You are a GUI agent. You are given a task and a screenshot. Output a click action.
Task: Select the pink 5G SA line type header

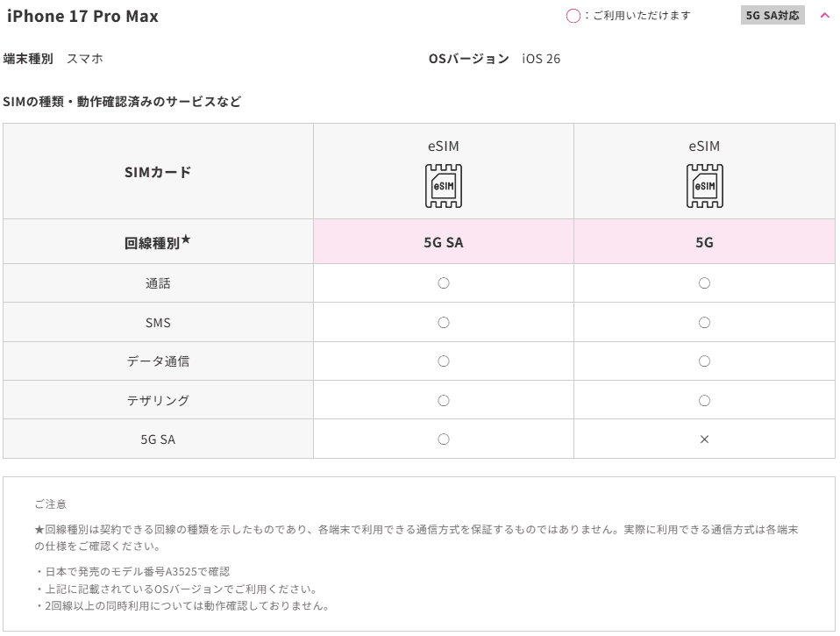click(x=444, y=242)
